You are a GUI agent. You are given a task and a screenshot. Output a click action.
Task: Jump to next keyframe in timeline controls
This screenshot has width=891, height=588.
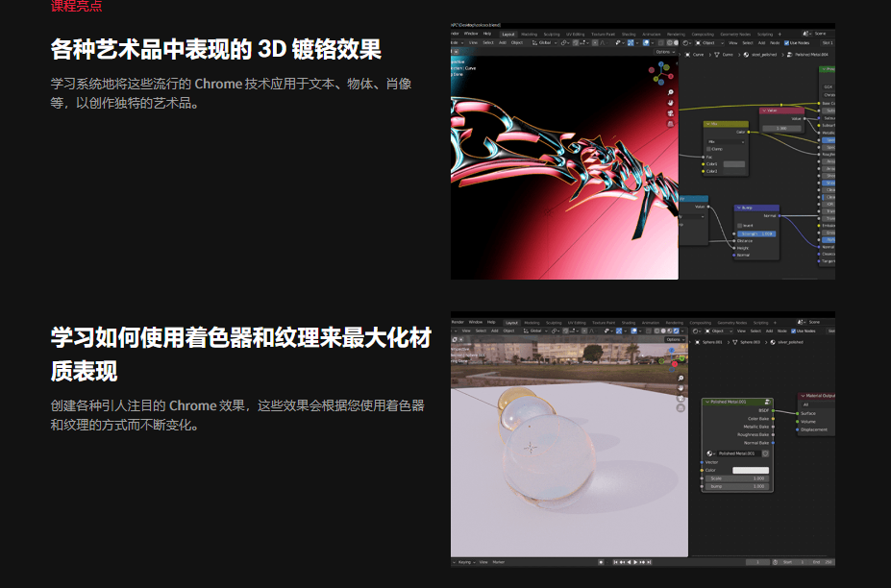[x=642, y=562]
